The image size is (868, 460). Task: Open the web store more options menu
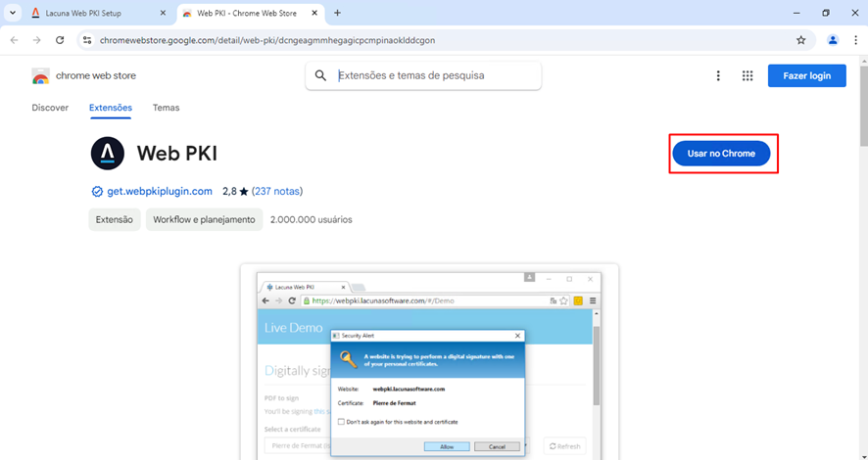(x=718, y=75)
